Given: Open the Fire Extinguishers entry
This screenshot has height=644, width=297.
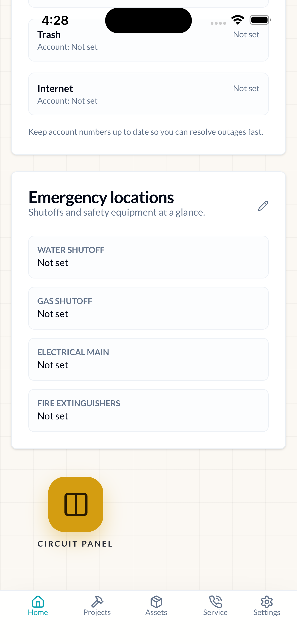Looking at the screenshot, I should pos(148,410).
